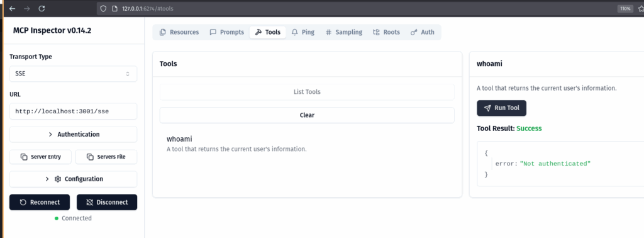Image resolution: width=644 pixels, height=238 pixels.
Task: Click the Reconnect button
Action: tap(40, 202)
